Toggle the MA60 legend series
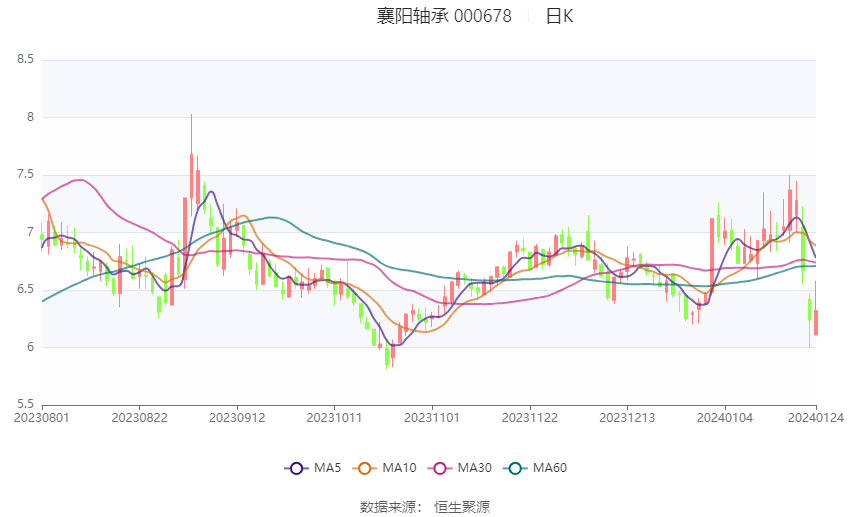This screenshot has height=517, width=850. pyautogui.click(x=535, y=468)
